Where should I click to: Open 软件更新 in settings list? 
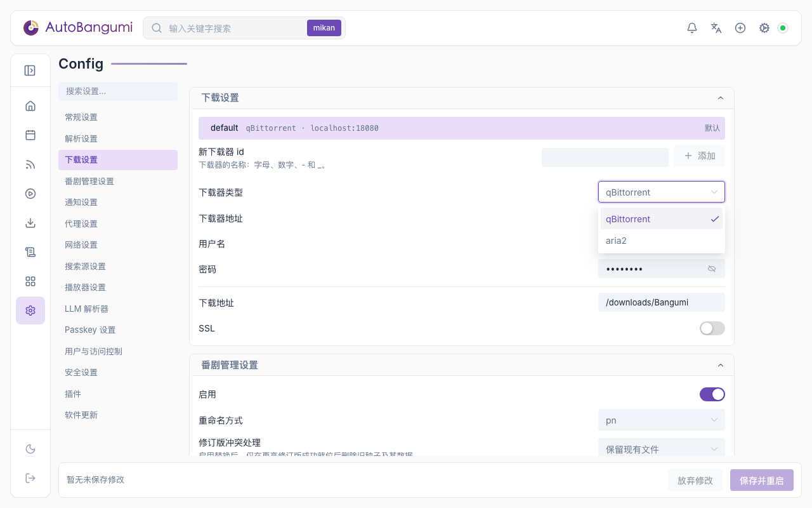point(118,415)
